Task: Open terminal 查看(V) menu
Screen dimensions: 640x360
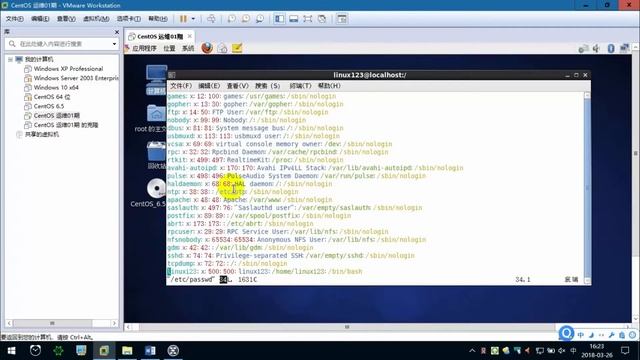Action: click(238, 86)
